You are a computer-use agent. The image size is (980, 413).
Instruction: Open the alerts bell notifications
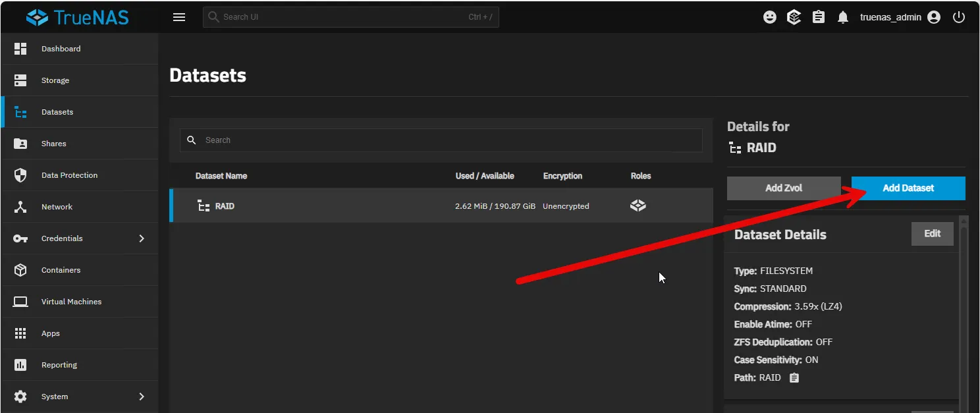(842, 18)
